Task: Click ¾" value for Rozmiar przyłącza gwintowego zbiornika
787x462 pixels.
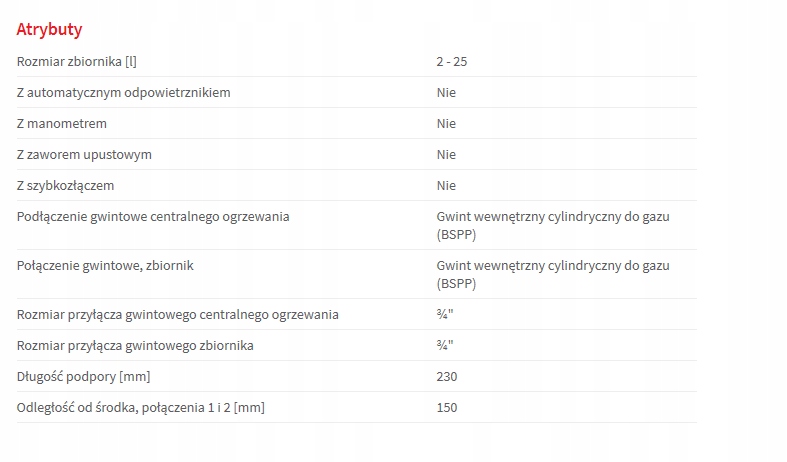Action: point(445,345)
